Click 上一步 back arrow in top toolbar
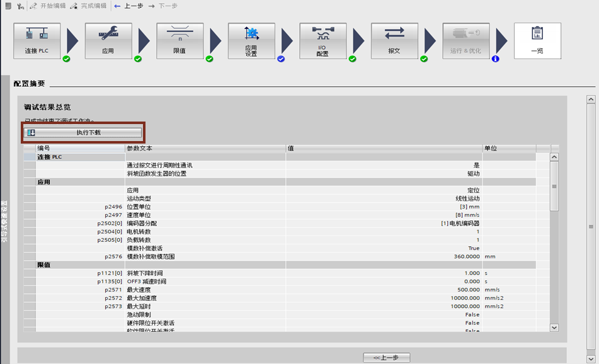The image size is (599, 364). pos(128,6)
